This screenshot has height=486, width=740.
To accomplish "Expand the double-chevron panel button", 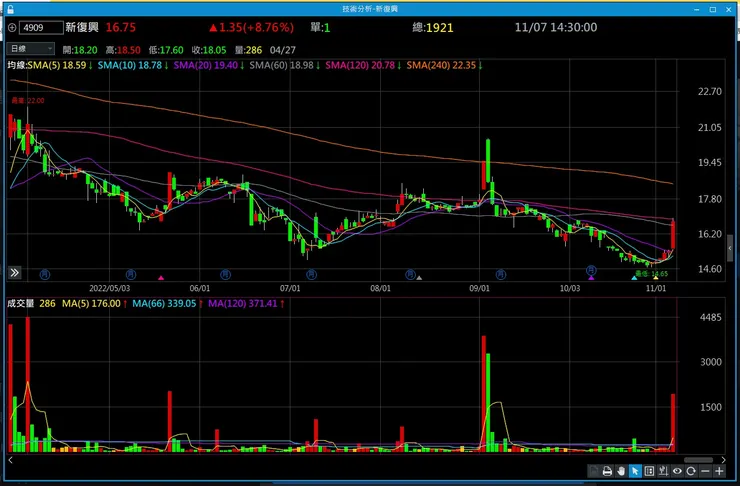I will pos(15,272).
